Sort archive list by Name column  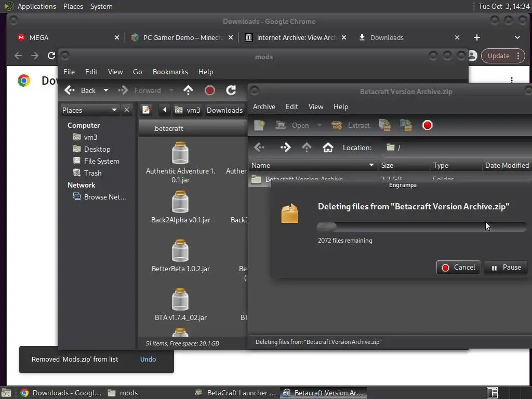312,165
